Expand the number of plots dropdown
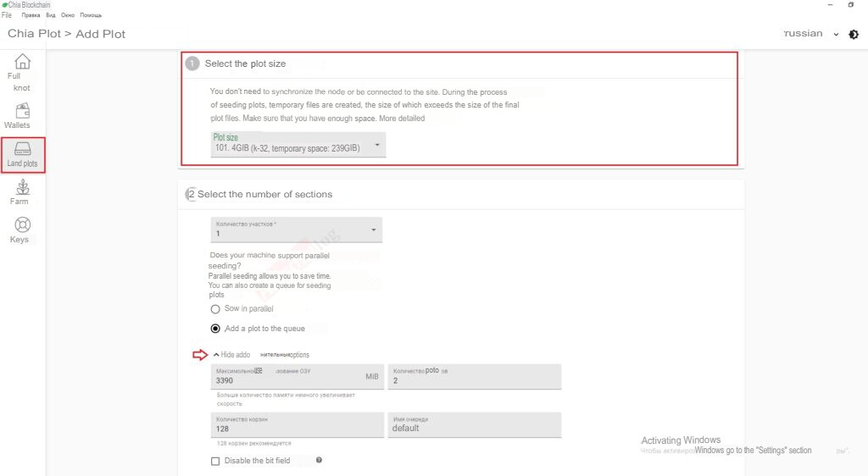The width and height of the screenshot is (868, 476). 296,230
